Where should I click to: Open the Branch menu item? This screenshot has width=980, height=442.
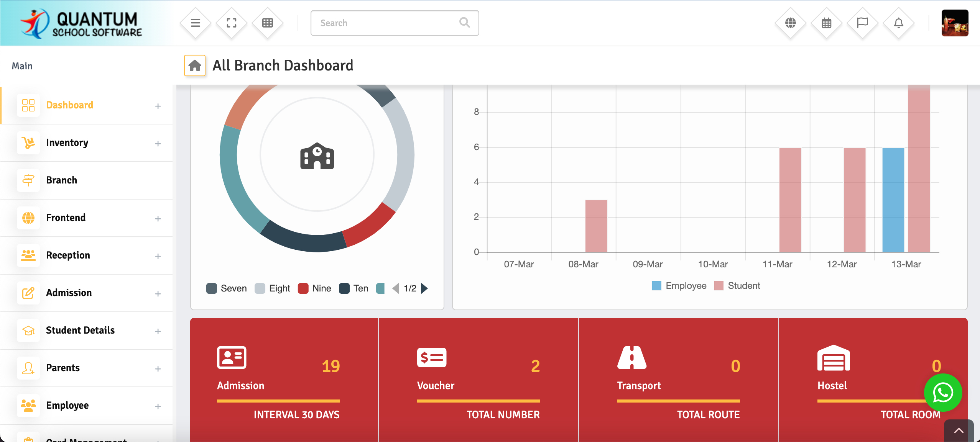point(61,180)
